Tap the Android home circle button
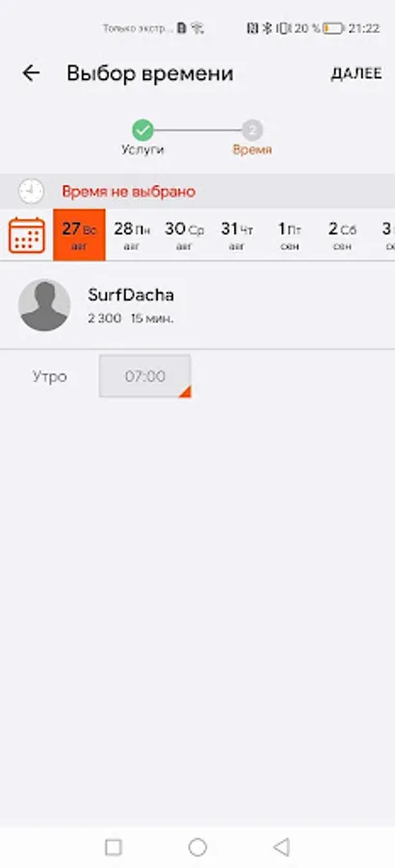Image resolution: width=395 pixels, height=868 pixels. click(197, 847)
